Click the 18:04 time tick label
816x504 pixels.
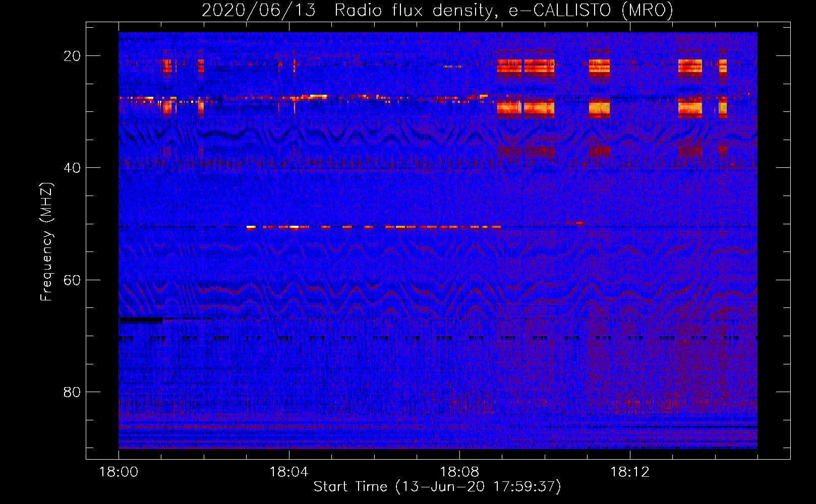click(289, 472)
